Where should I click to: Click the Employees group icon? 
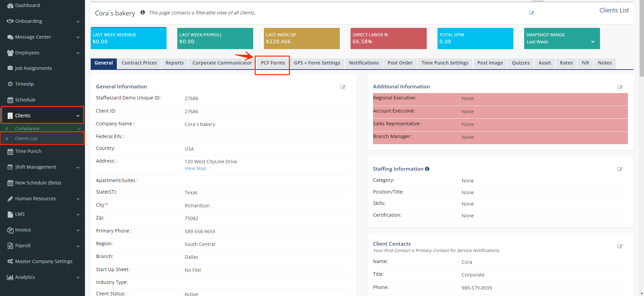[x=10, y=53]
